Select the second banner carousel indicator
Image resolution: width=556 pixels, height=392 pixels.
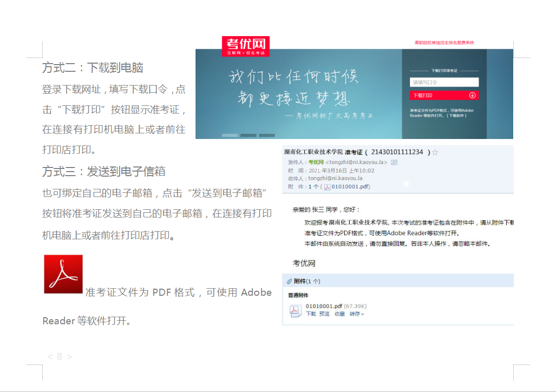point(248,135)
